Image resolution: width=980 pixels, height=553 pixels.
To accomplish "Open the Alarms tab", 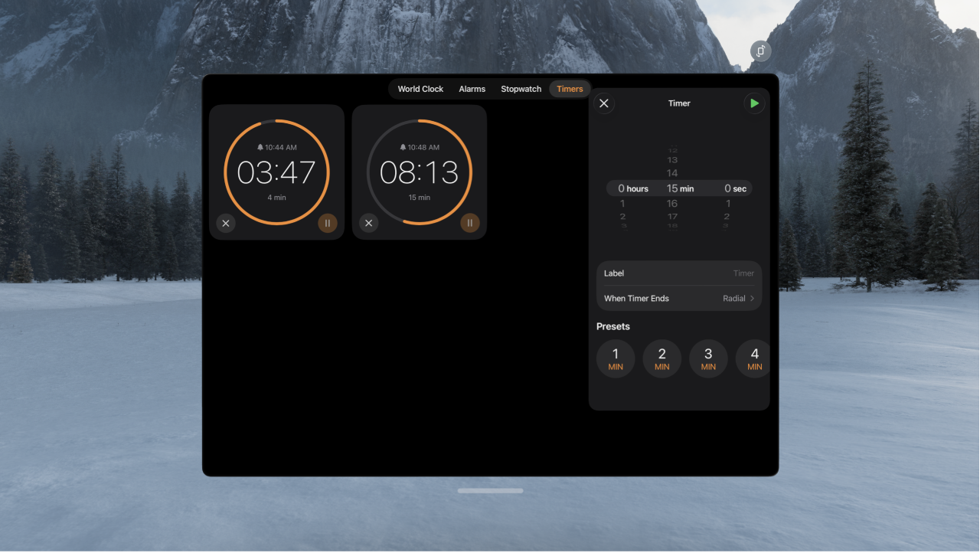I will point(472,88).
